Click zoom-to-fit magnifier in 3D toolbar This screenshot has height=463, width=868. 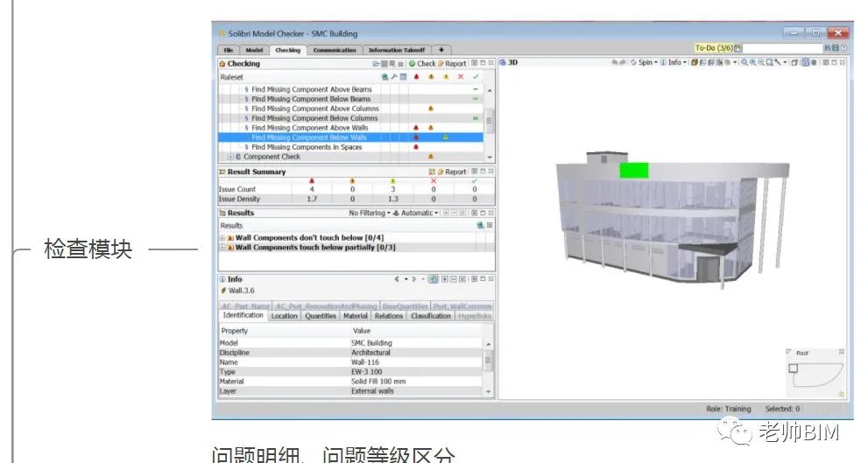pos(770,62)
